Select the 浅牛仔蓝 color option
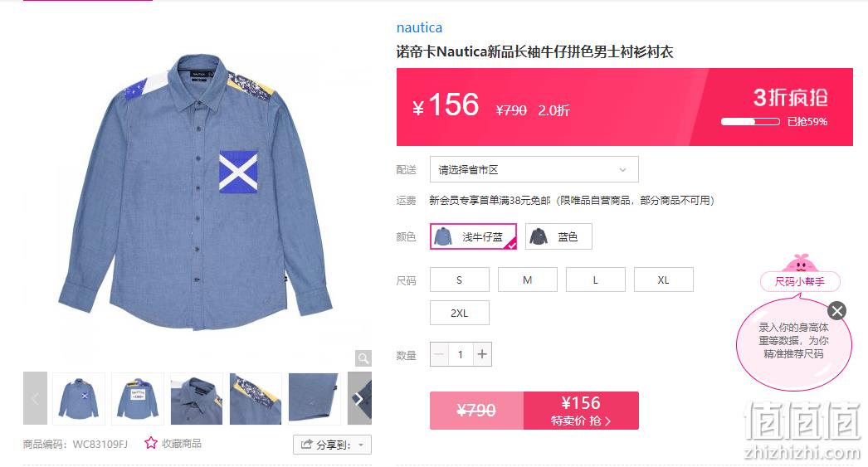 [473, 237]
